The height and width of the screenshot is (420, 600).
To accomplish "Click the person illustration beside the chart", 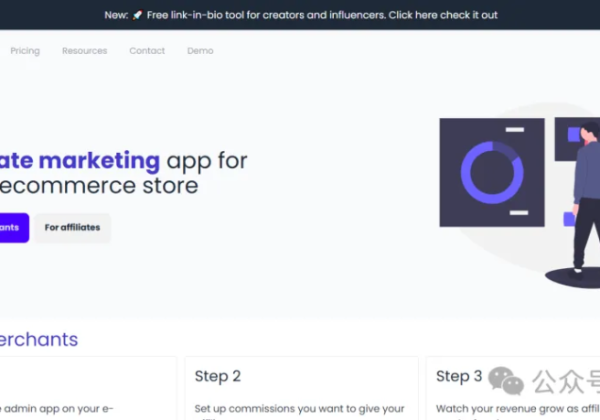I will pyautogui.click(x=585, y=199).
